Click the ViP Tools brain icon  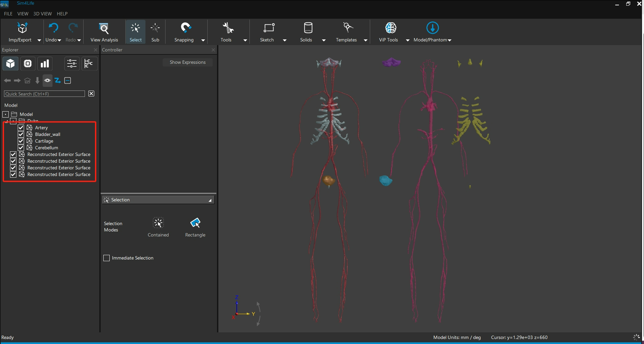(x=391, y=28)
